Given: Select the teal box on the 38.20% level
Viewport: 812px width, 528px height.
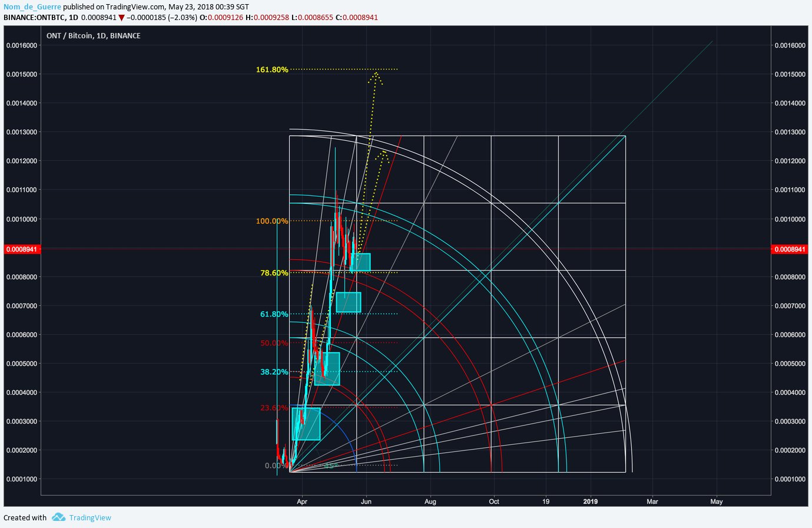Looking at the screenshot, I should click(327, 369).
